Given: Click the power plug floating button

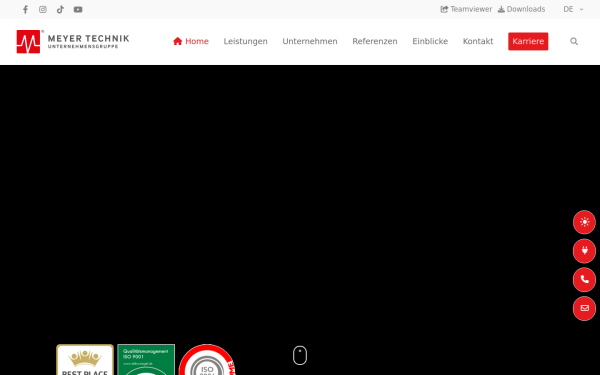Looking at the screenshot, I should [584, 251].
